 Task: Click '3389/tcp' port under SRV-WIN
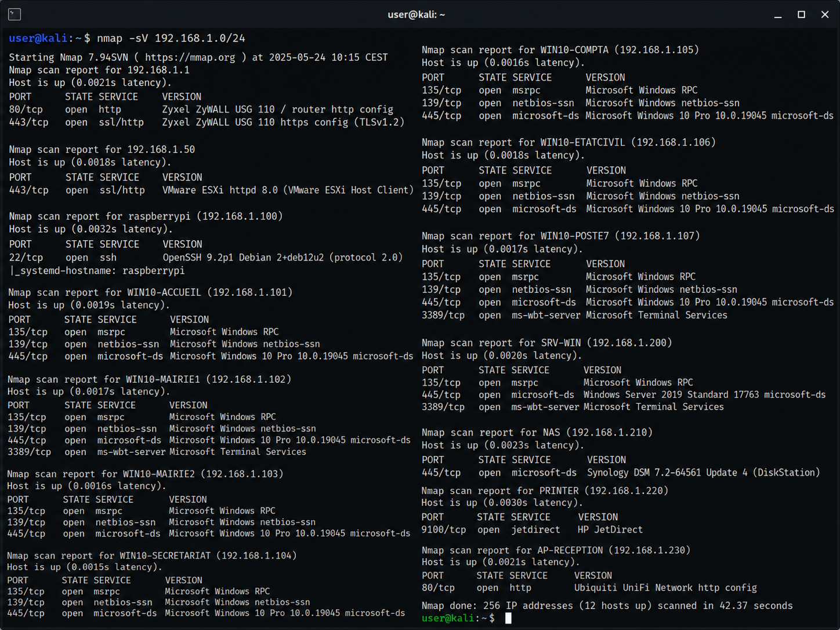443,407
